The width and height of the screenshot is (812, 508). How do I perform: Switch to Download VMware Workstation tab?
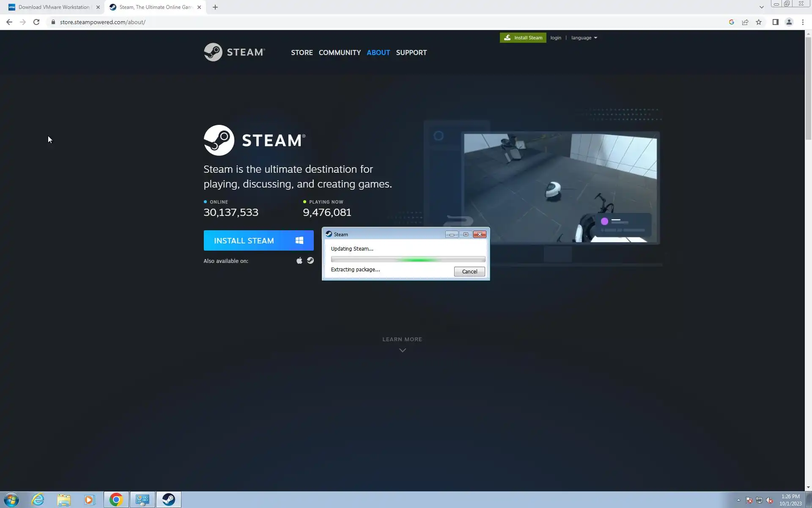[x=54, y=7]
